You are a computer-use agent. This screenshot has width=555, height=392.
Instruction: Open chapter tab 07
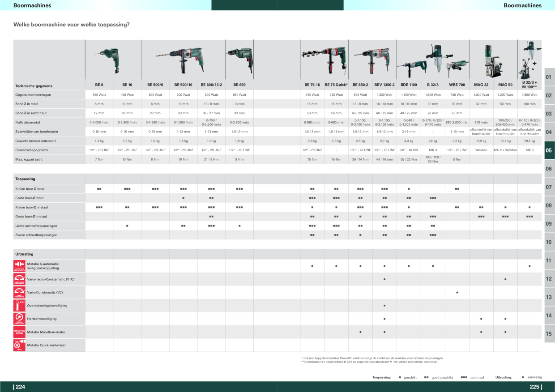[x=550, y=187]
